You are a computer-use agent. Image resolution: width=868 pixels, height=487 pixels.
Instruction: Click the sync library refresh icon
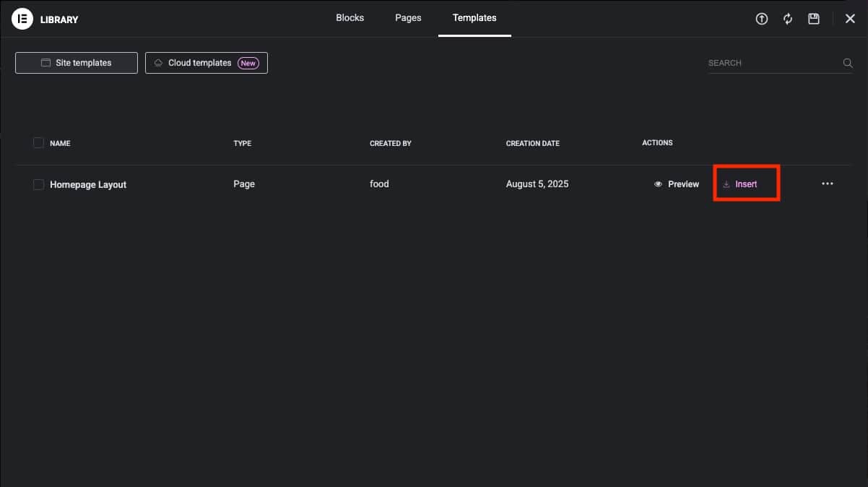(x=788, y=19)
